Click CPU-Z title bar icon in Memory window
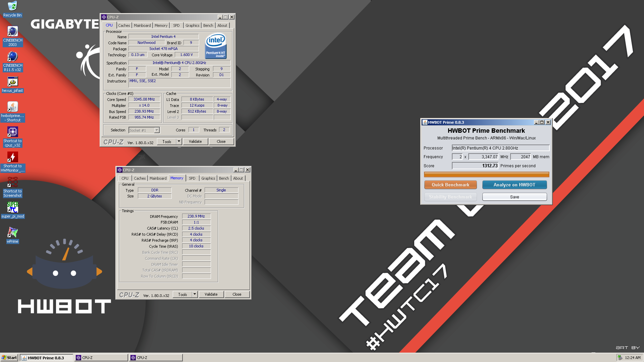Screen dimensions: 644x362 tap(120, 170)
